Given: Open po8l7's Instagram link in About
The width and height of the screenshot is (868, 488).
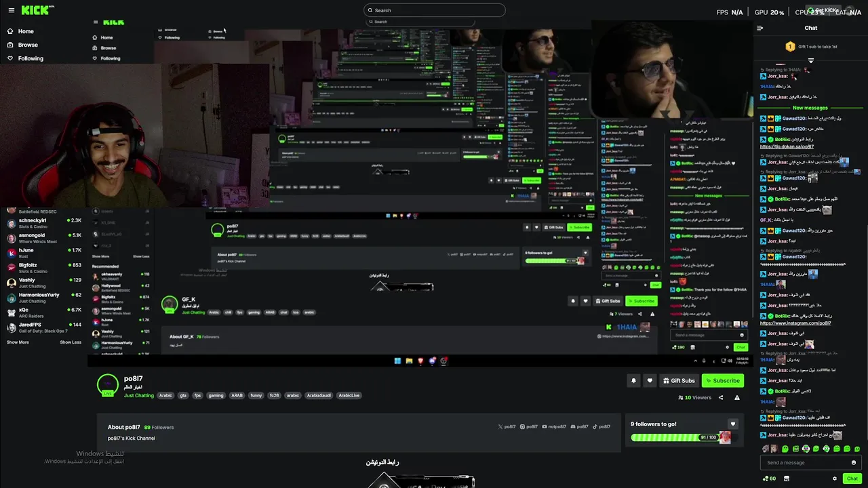Looking at the screenshot, I should coord(529,426).
